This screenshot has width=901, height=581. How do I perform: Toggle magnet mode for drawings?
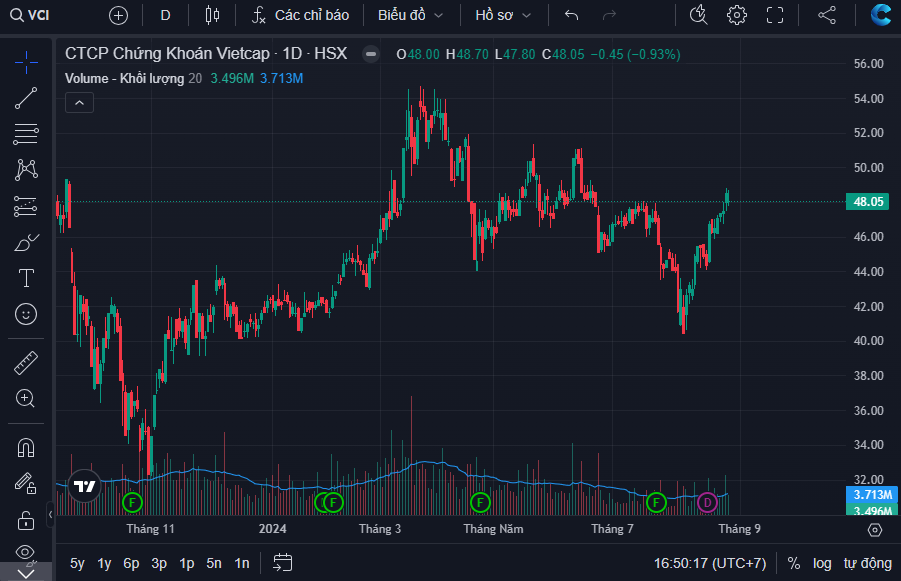pyautogui.click(x=27, y=446)
